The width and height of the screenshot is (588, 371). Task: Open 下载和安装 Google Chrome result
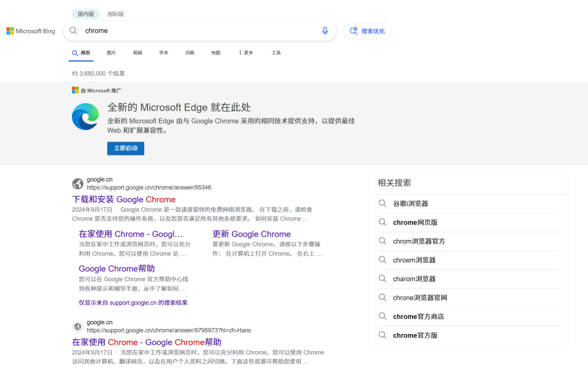(x=124, y=199)
